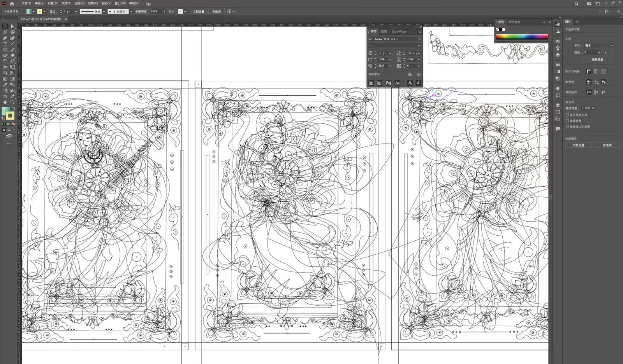Click 首选项 button in Properties quick actions

coord(607,145)
